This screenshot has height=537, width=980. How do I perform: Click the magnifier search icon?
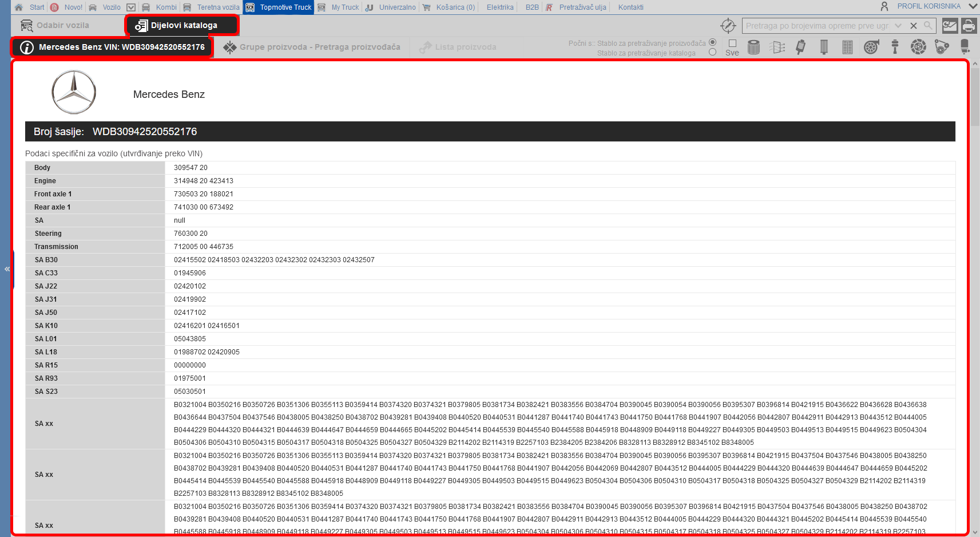[x=928, y=26]
